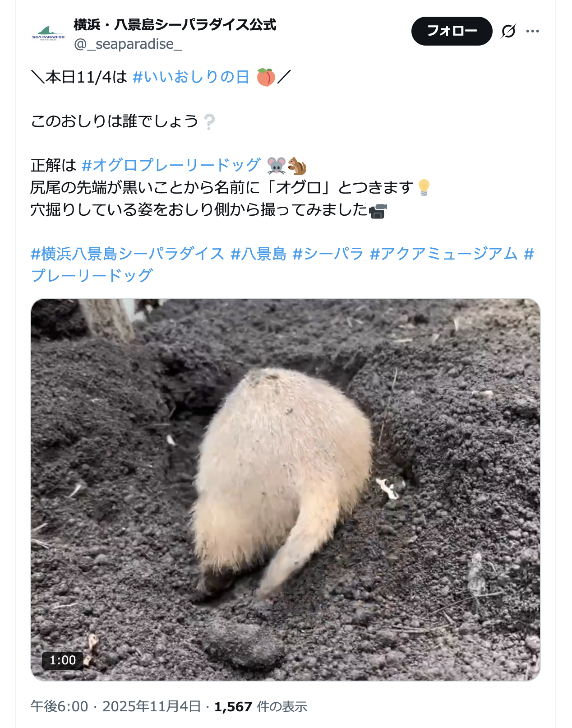Click the 1:00 video duration badge
This screenshot has height=728, width=572.
coord(63,660)
